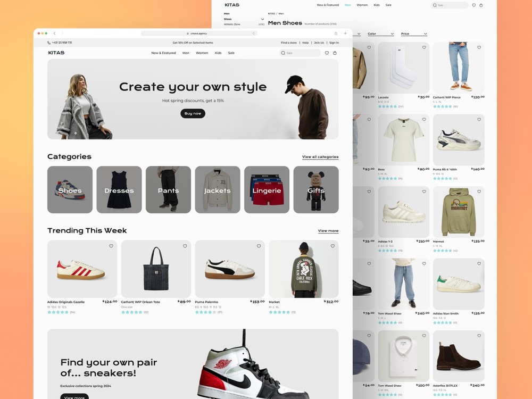Open the search field via the magnifier icon
The height and width of the screenshot is (399, 532).
284,53
